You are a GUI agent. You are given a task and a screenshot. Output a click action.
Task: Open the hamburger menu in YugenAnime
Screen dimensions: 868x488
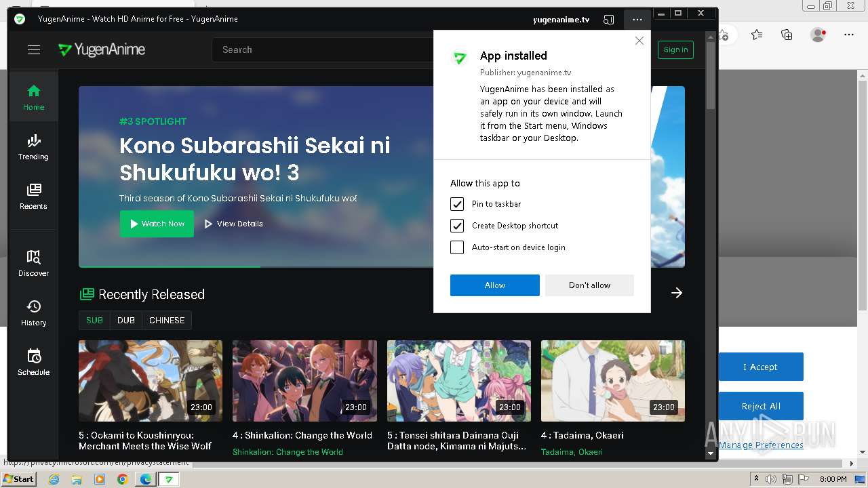click(34, 49)
